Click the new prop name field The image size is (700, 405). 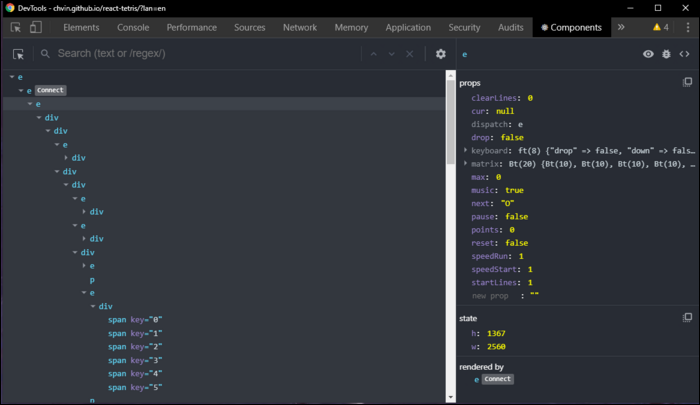[490, 296]
